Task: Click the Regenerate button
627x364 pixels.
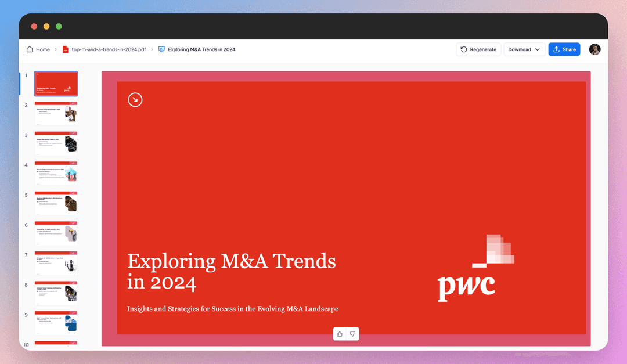Action: pos(478,49)
